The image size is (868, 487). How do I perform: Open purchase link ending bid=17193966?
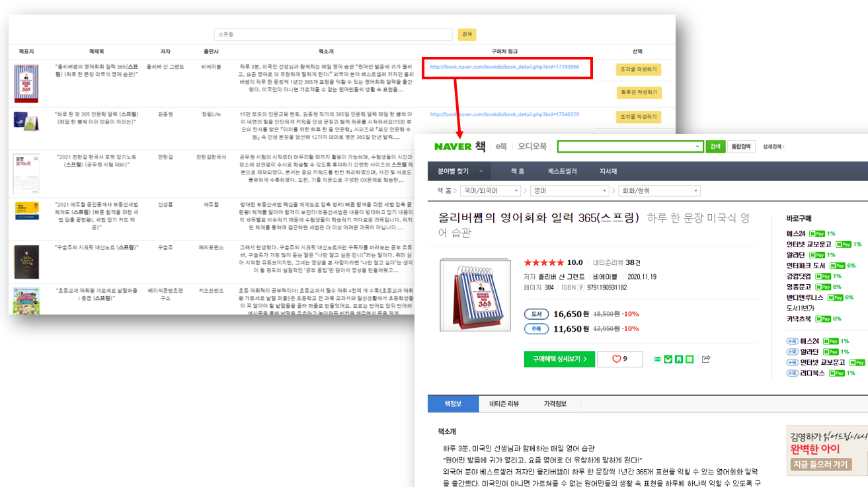pos(504,67)
